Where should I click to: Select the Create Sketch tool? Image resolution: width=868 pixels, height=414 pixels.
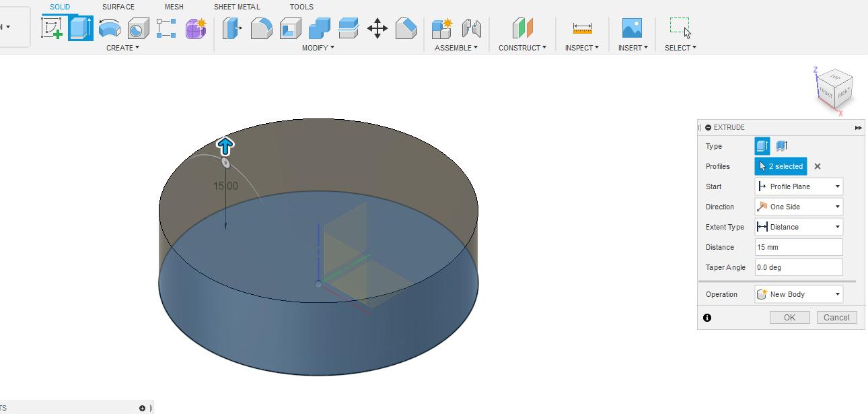click(52, 28)
